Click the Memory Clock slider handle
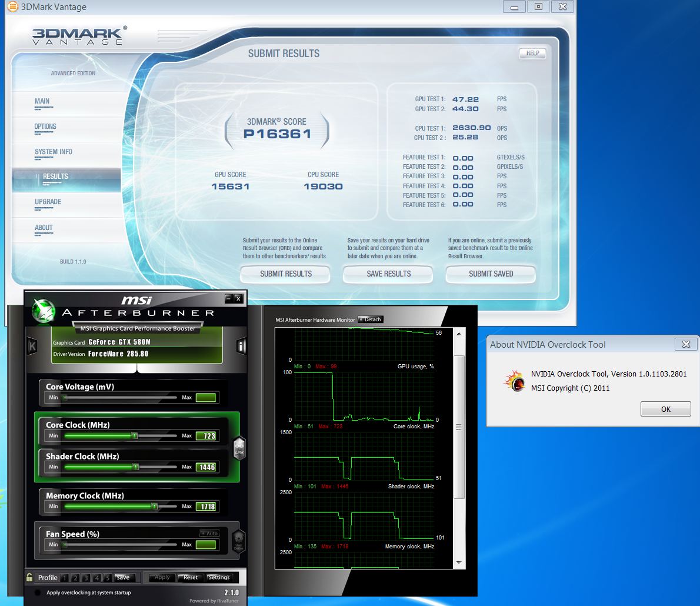Viewport: 700px width, 606px height. [155, 506]
